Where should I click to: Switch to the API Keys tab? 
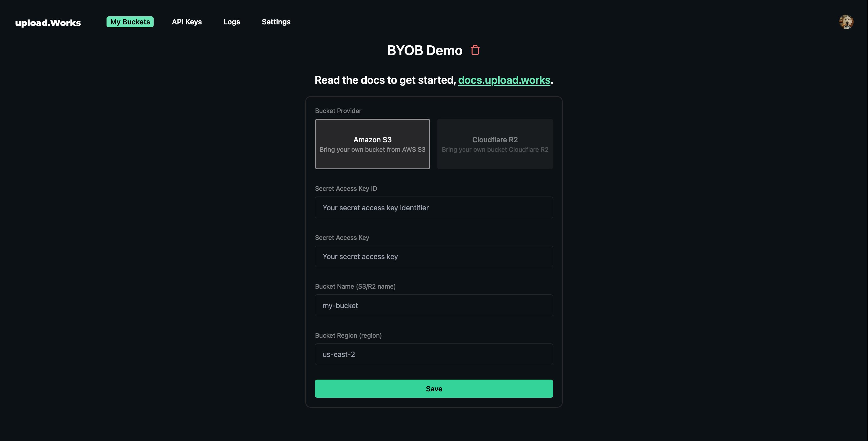(x=187, y=22)
